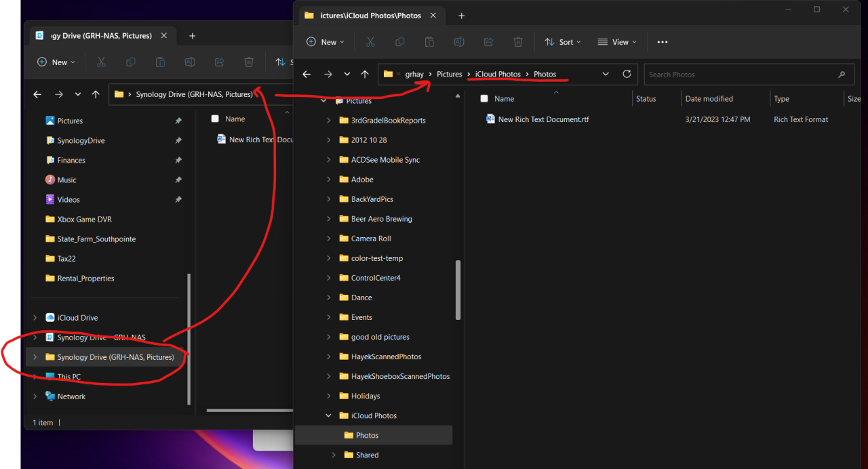868x469 pixels.
Task: Click the Search Photos input box
Action: (739, 75)
